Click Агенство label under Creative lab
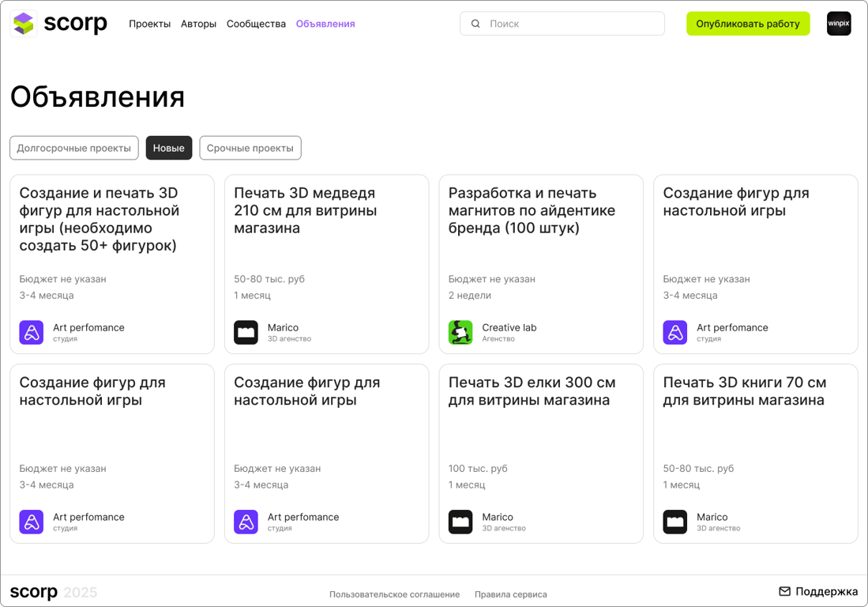Image resolution: width=868 pixels, height=607 pixels. (498, 339)
